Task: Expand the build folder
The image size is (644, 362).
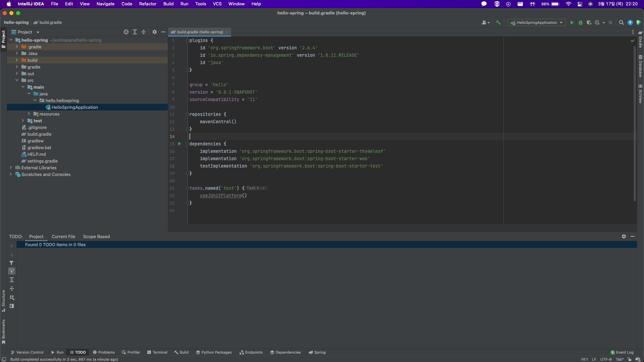Action: pyautogui.click(x=17, y=60)
